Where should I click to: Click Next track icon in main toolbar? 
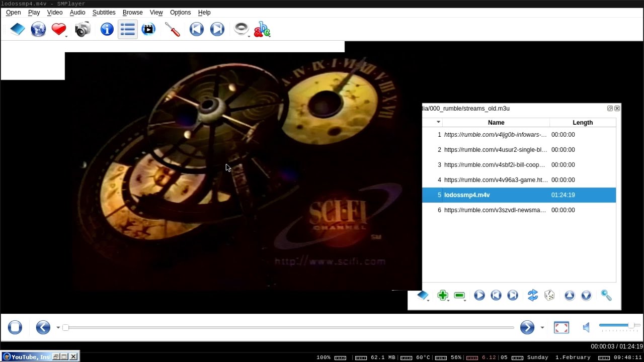pyautogui.click(x=217, y=29)
